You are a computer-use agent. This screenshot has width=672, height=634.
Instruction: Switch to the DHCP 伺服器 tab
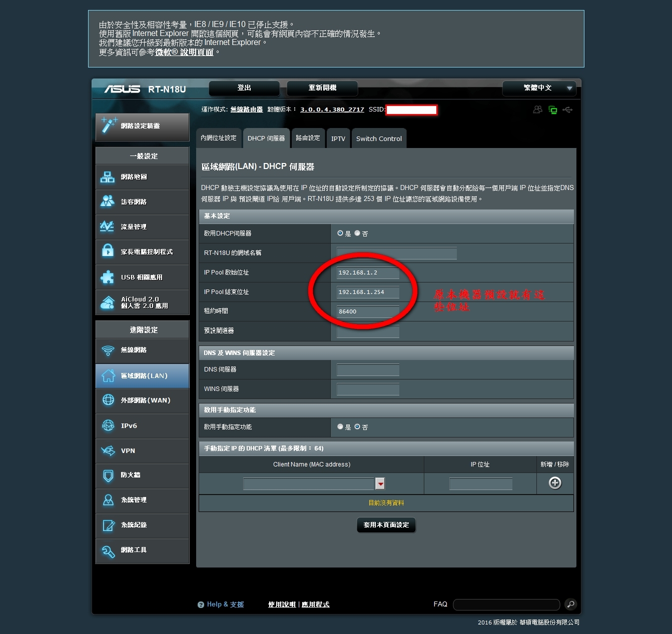[266, 138]
